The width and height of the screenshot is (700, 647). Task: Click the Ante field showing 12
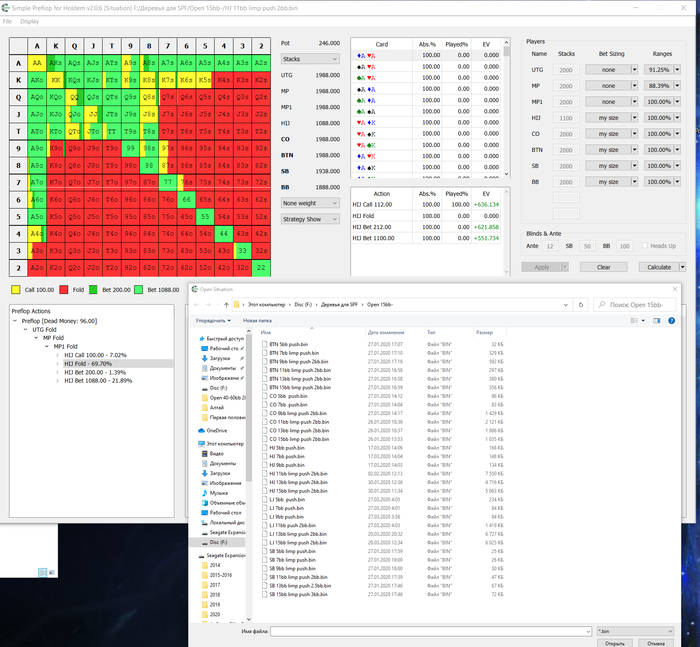[x=550, y=246]
